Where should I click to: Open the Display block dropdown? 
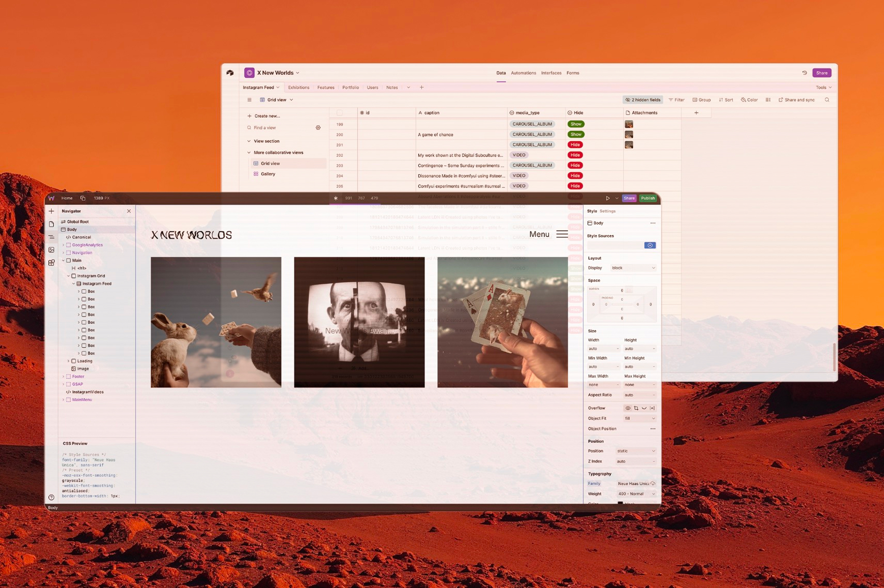coord(633,268)
